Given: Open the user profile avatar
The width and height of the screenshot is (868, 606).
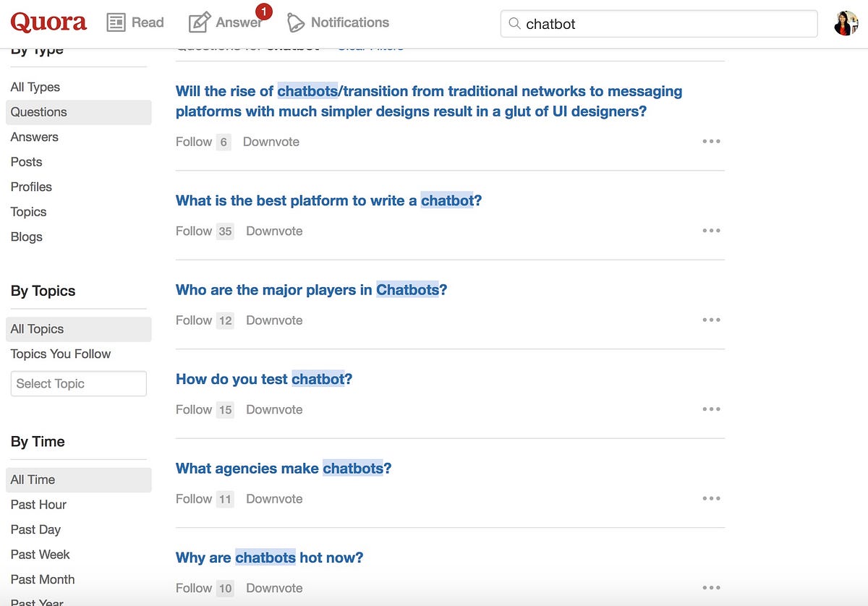Looking at the screenshot, I should coord(846,23).
